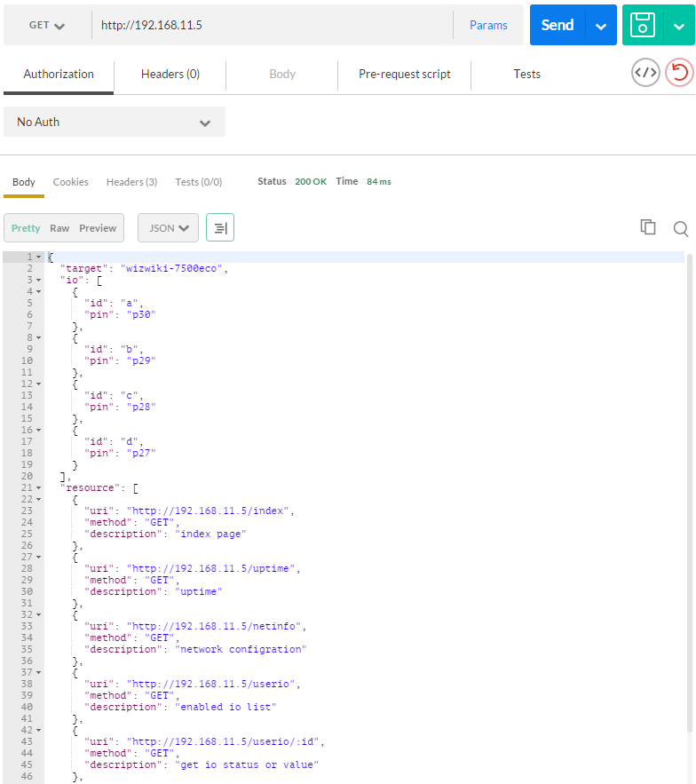696x784 pixels.
Task: Open the response Tests (0/0) tab
Action: pos(199,182)
